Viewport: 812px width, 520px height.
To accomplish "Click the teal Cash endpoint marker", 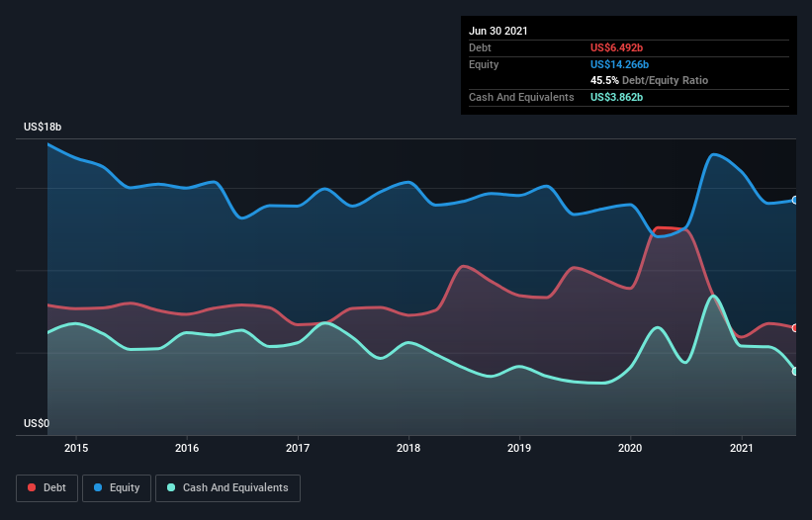I will (795, 371).
